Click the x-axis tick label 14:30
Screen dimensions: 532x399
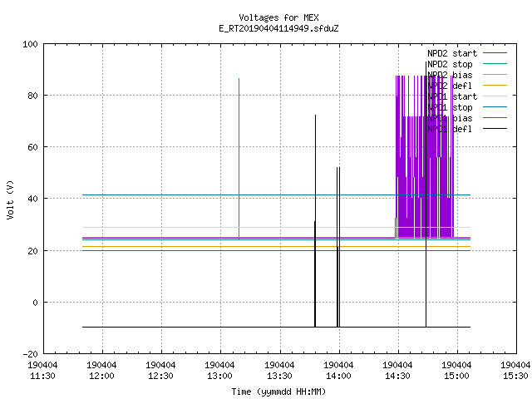click(x=397, y=376)
